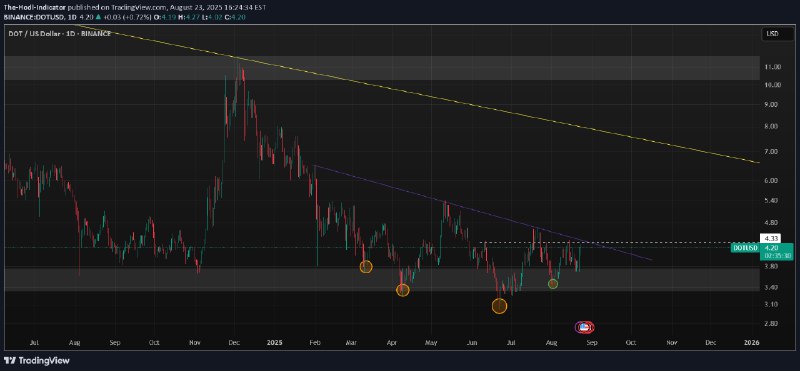The width and height of the screenshot is (800, 371).
Task: Click the 2025 year label on time axis
Action: 273,342
